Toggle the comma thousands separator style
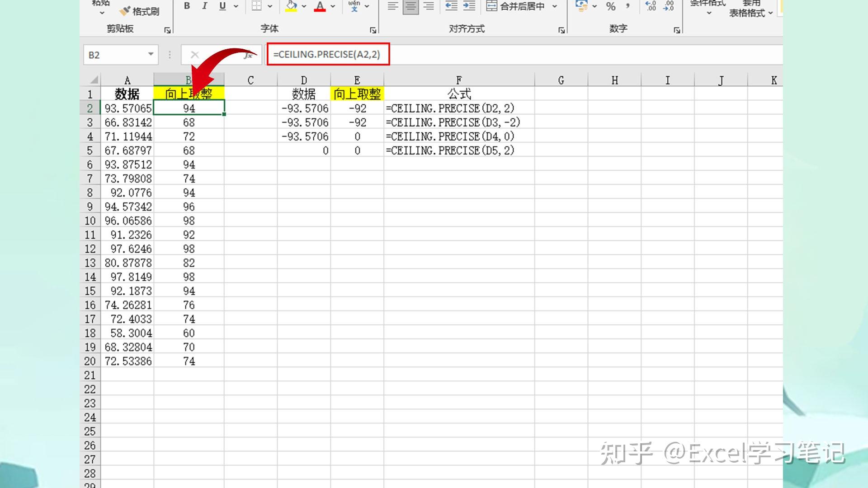The width and height of the screenshot is (868, 488). click(628, 6)
